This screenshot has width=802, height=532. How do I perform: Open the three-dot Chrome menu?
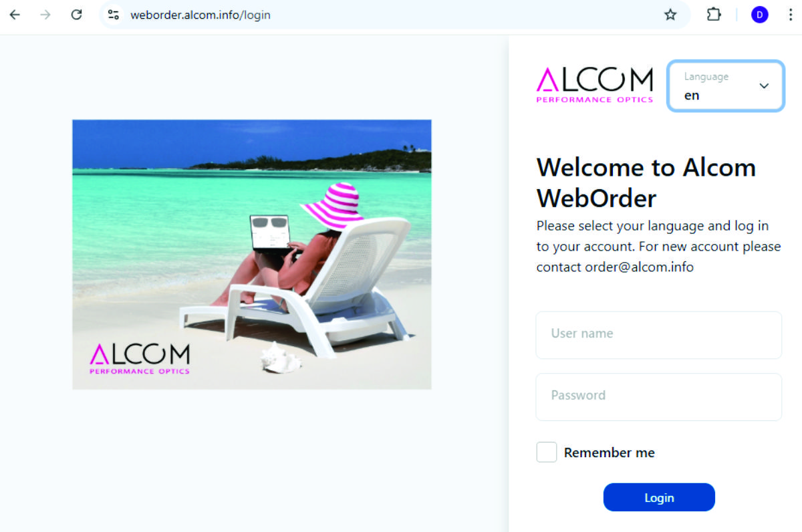point(790,15)
